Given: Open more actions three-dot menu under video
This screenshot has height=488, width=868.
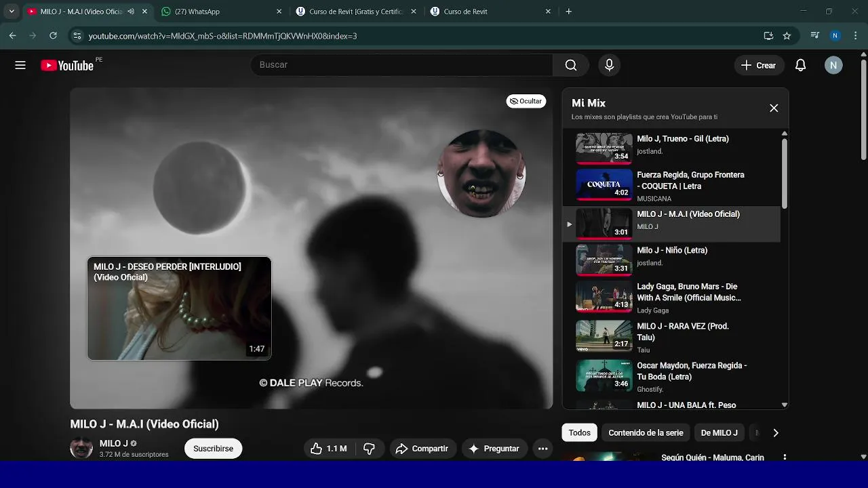Looking at the screenshot, I should click(x=542, y=449).
